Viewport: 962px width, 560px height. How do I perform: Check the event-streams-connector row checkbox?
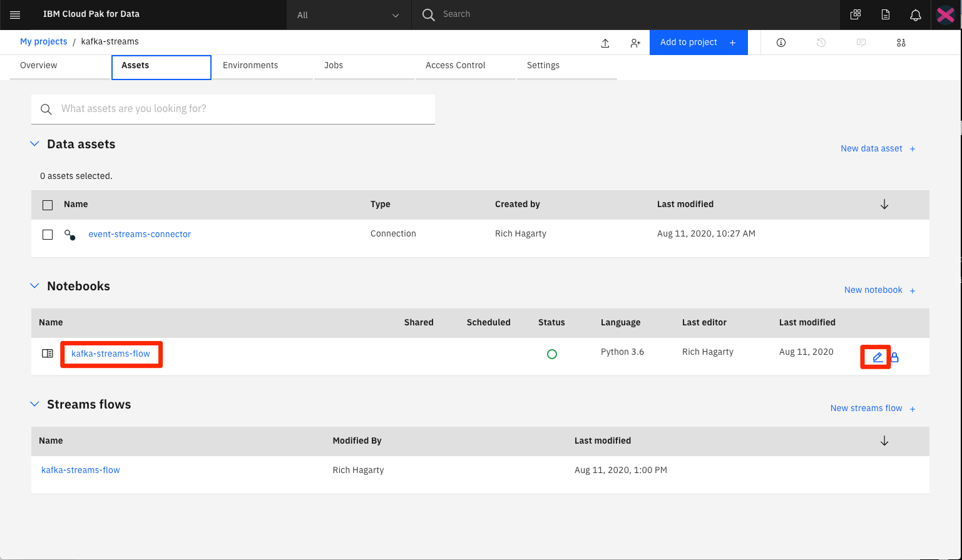(x=48, y=235)
